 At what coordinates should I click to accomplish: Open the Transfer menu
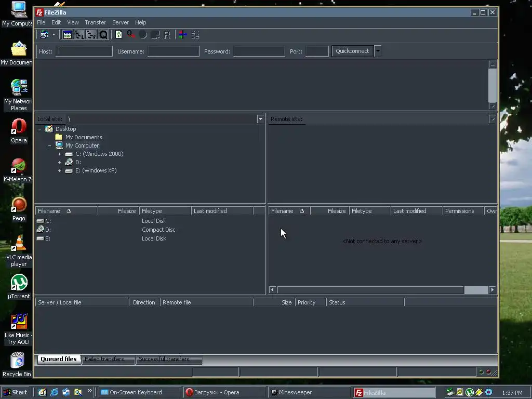[96, 22]
